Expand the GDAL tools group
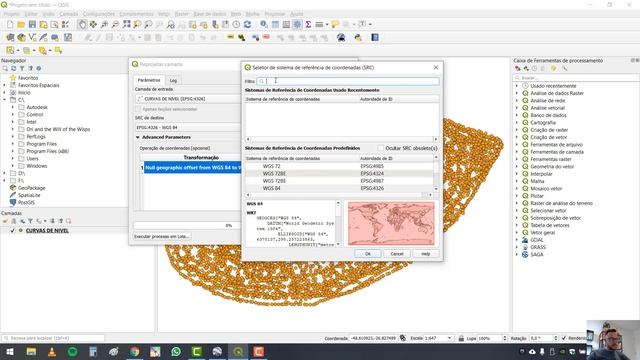Image resolution: width=640 pixels, height=360 pixels. click(517, 240)
